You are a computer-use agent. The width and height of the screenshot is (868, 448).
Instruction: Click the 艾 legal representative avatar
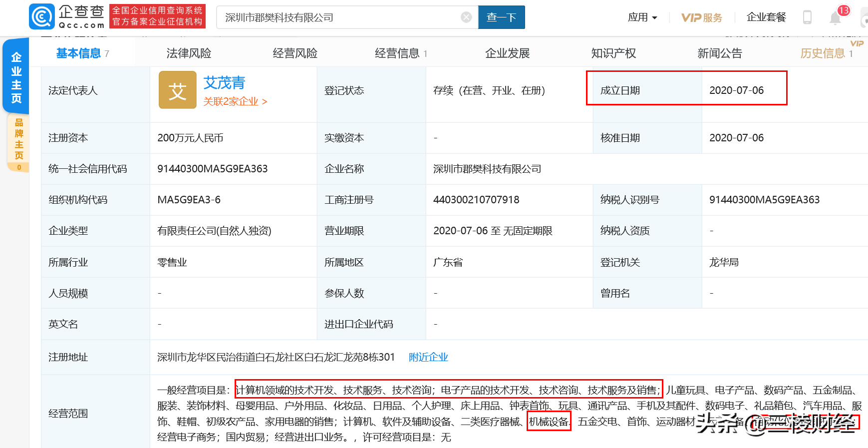point(177,90)
